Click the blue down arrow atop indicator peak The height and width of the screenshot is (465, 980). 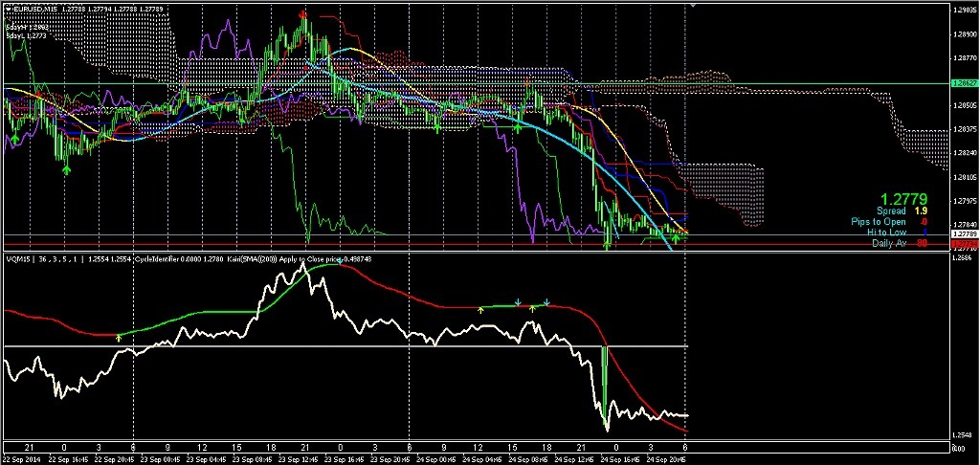(340, 260)
